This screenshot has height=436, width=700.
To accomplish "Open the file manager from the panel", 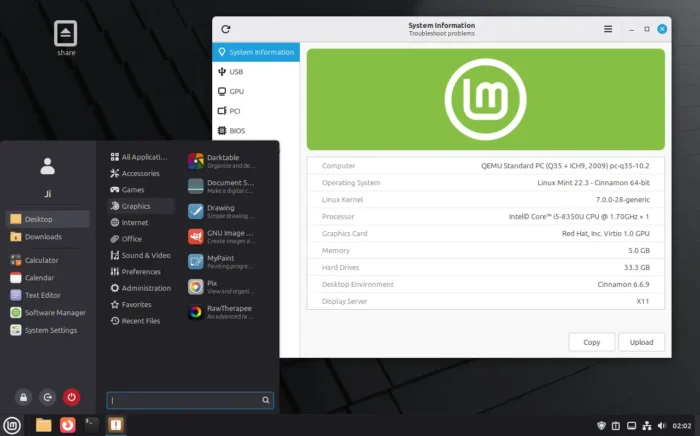I will (43, 425).
